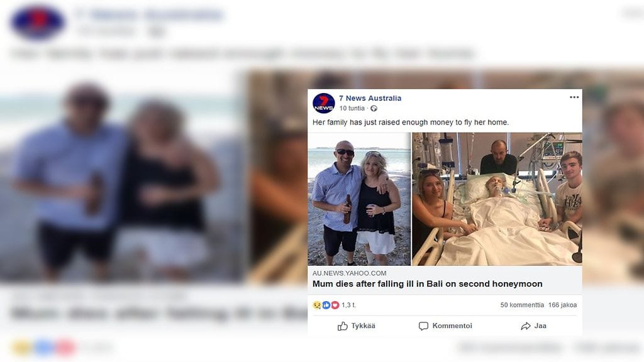
Task: Click the thumbs-up icon on Tykkää
Action: (343, 326)
